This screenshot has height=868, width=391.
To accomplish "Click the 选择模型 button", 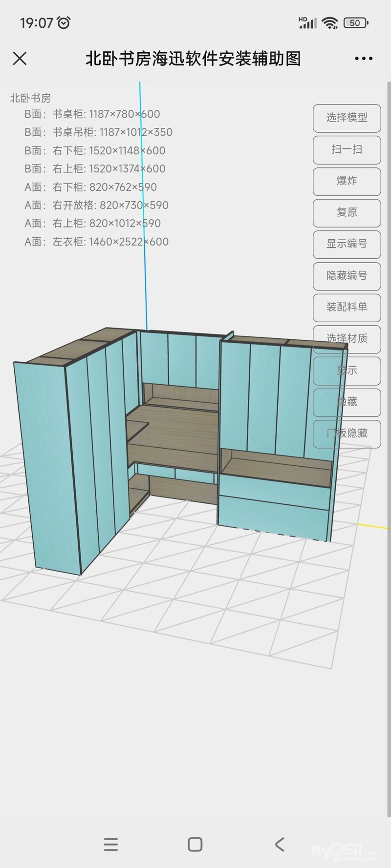I will click(x=347, y=118).
